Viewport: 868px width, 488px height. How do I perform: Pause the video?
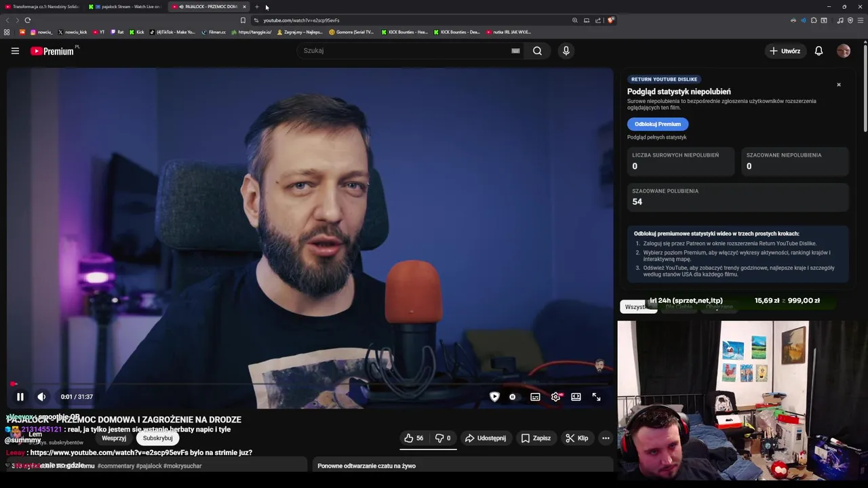point(20,397)
